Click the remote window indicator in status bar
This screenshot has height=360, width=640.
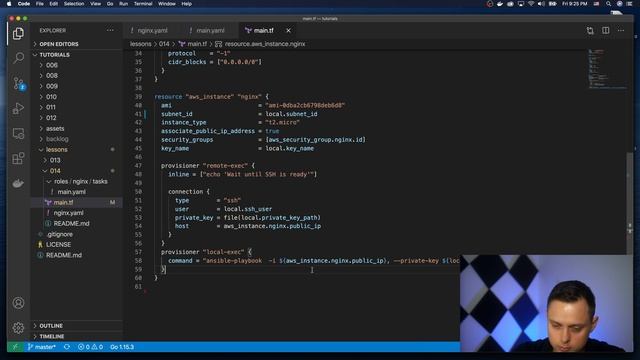(x=15, y=347)
